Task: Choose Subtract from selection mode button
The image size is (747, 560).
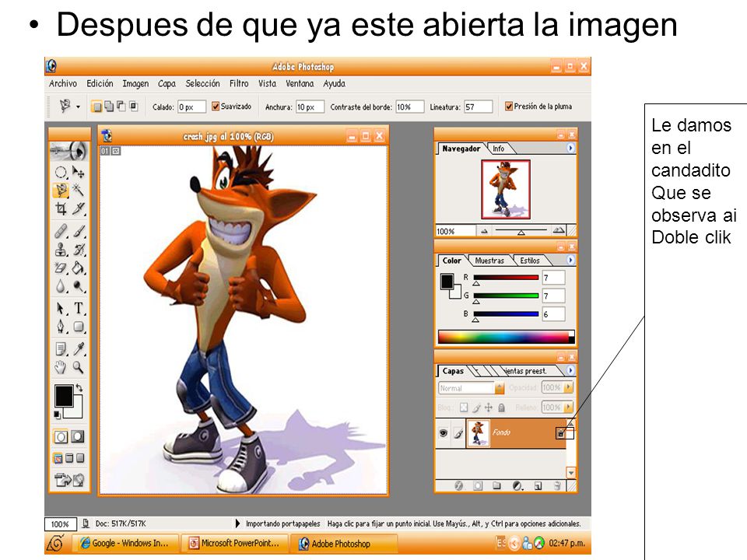Action: (121, 107)
